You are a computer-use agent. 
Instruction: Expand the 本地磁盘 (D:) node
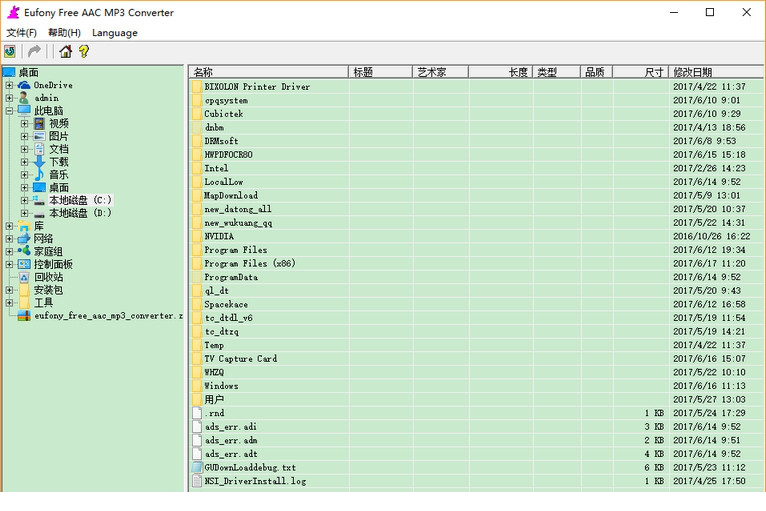24,213
